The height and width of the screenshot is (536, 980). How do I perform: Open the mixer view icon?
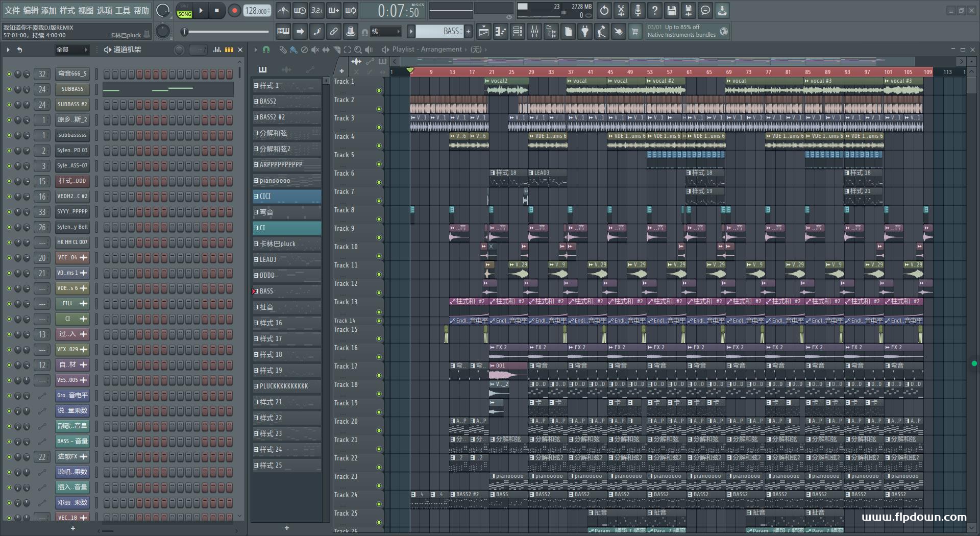click(x=534, y=32)
